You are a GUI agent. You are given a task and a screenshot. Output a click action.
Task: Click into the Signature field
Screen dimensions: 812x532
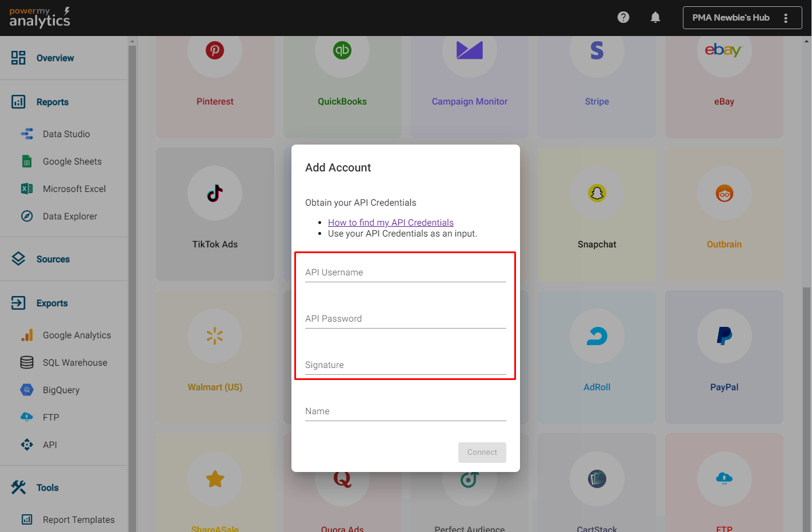coord(405,365)
